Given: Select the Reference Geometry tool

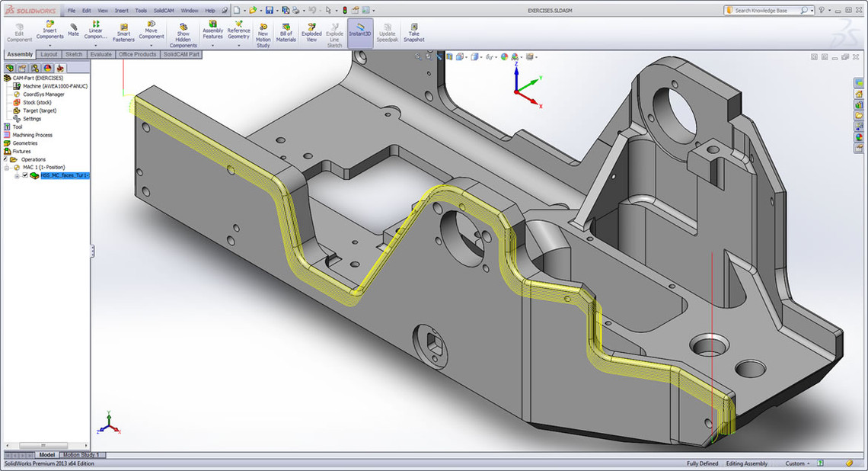Looking at the screenshot, I should tap(238, 31).
